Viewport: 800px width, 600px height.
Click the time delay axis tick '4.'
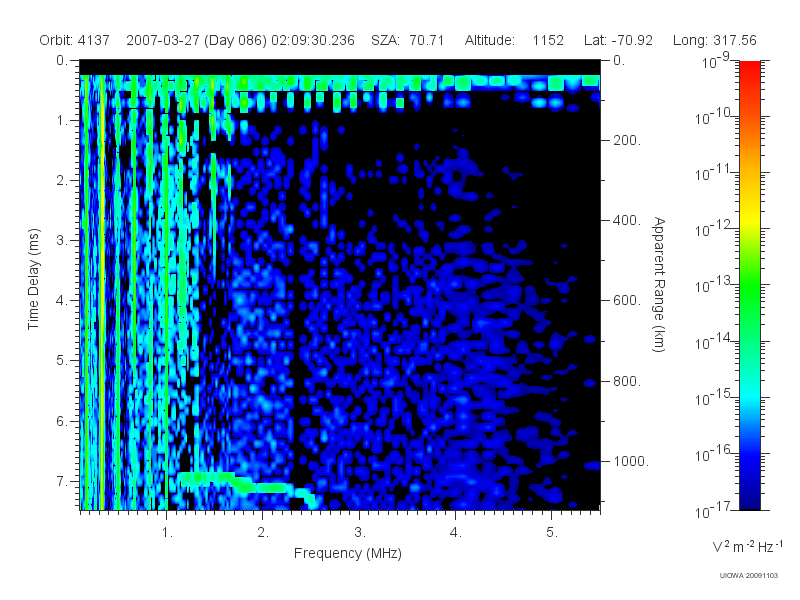(x=62, y=301)
